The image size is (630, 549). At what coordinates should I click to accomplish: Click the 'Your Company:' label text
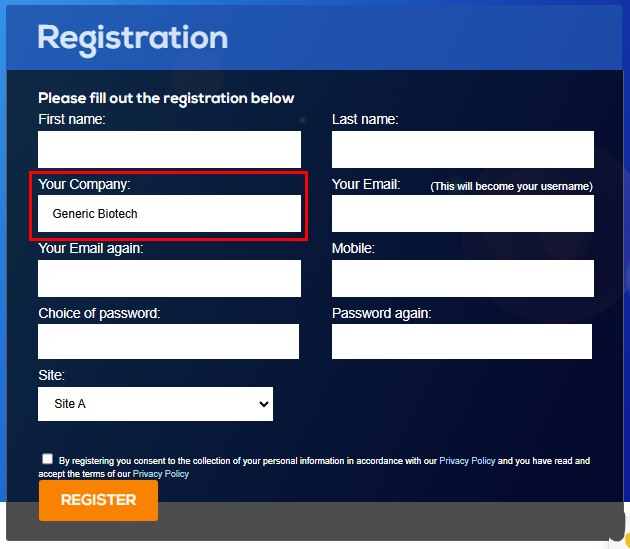click(x=84, y=185)
